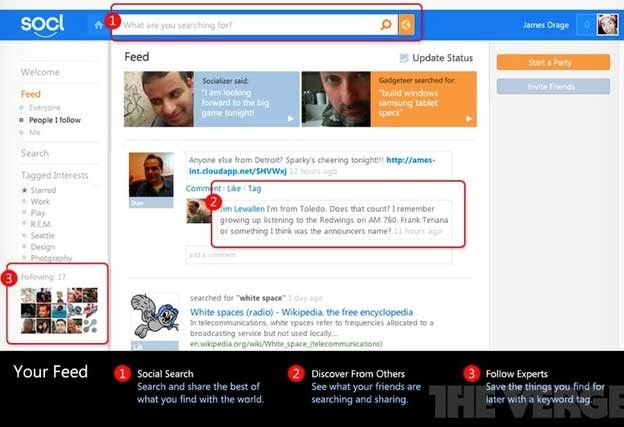Viewport: 624px width, 427px height.
Task: Click the magnifier search icon
Action: [x=386, y=25]
